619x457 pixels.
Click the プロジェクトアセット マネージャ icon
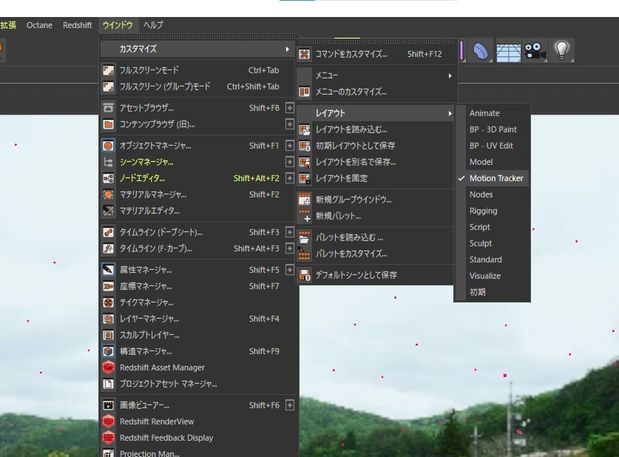pyautogui.click(x=108, y=384)
